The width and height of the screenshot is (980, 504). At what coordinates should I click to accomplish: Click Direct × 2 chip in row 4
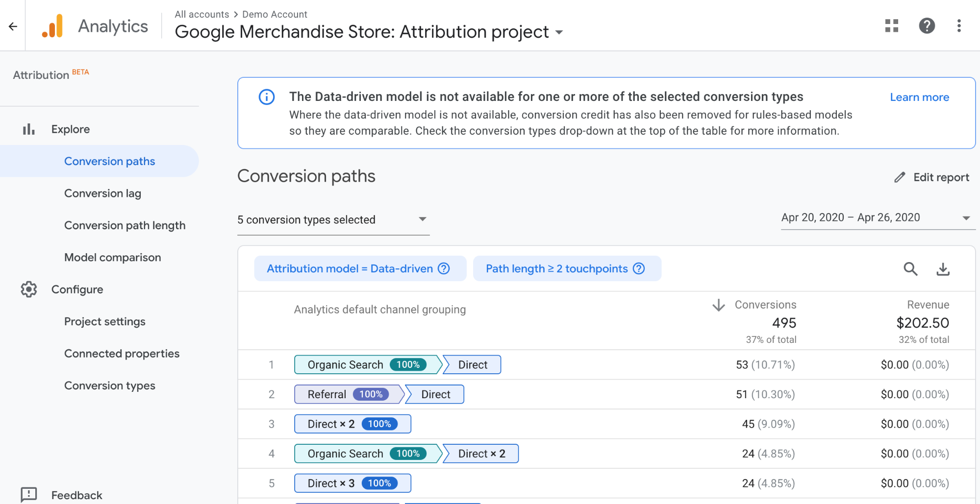[481, 454]
